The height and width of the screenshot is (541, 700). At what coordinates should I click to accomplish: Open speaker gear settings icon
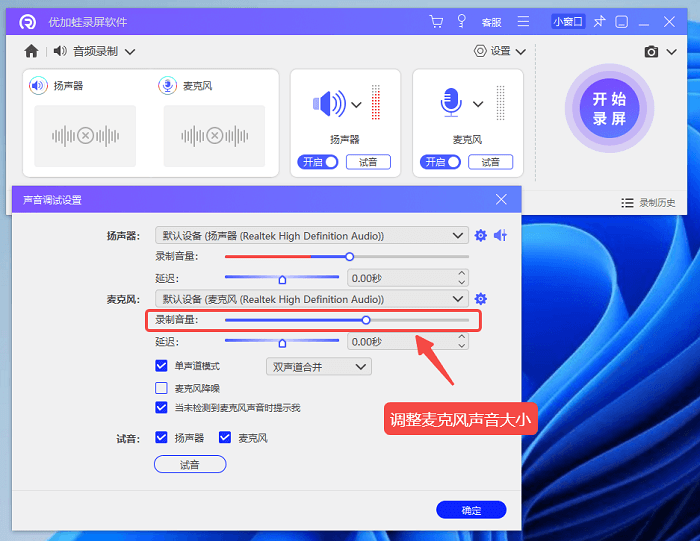480,235
